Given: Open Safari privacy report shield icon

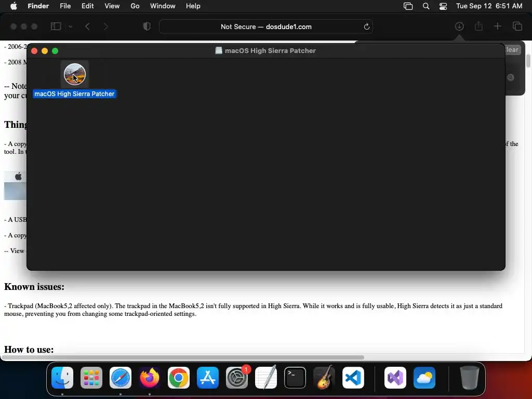Looking at the screenshot, I should 147,26.
